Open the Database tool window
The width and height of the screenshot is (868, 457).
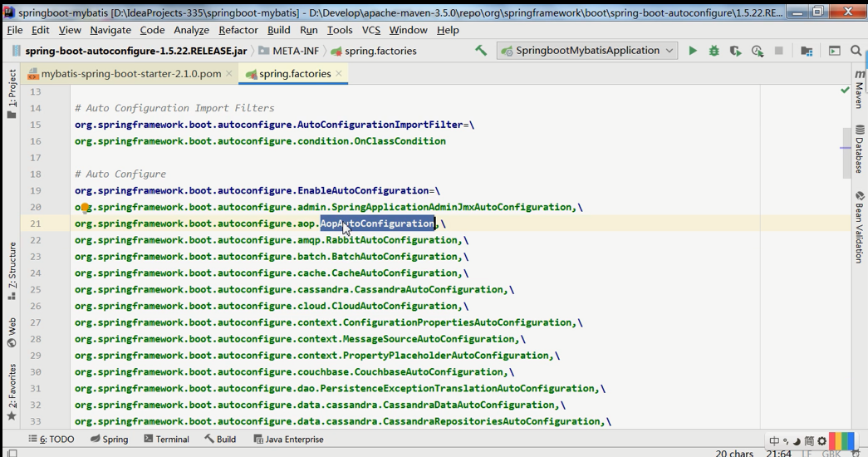pyautogui.click(x=859, y=149)
